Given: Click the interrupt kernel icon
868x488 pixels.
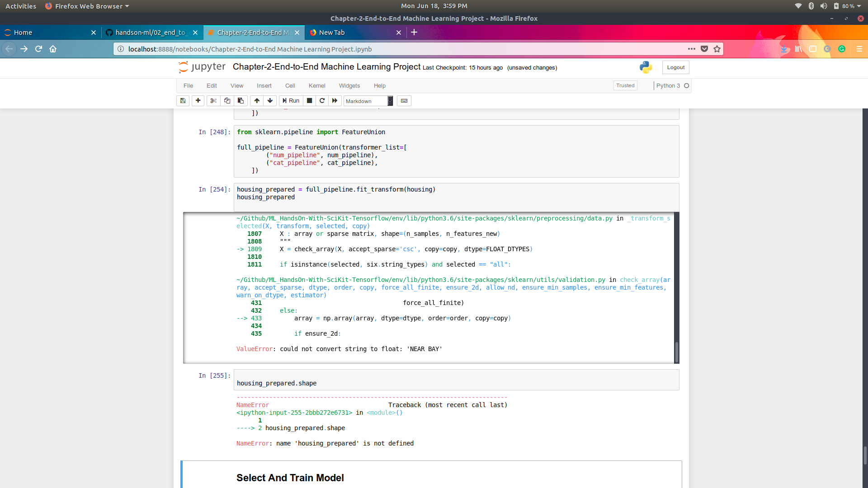Looking at the screenshot, I should pyautogui.click(x=309, y=100).
